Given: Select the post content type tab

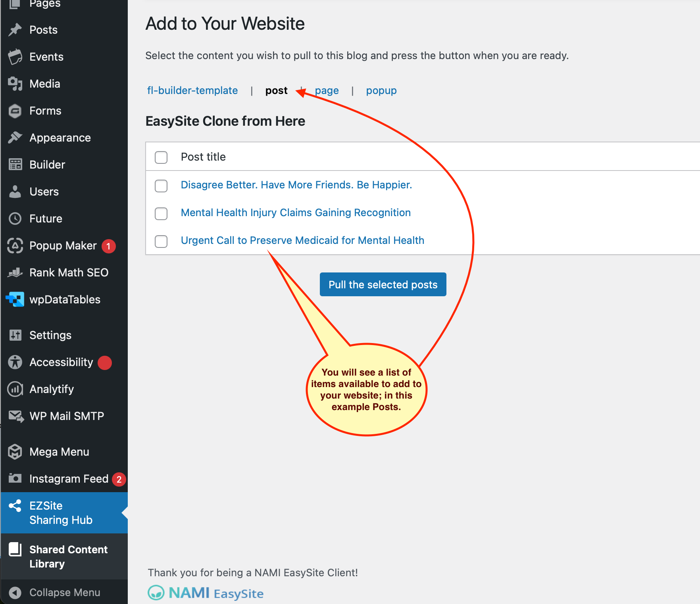Looking at the screenshot, I should 277,90.
